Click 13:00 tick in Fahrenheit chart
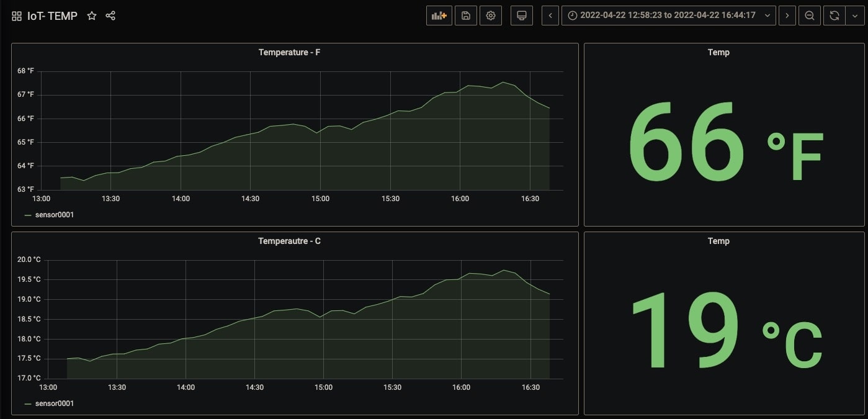 tap(41, 199)
